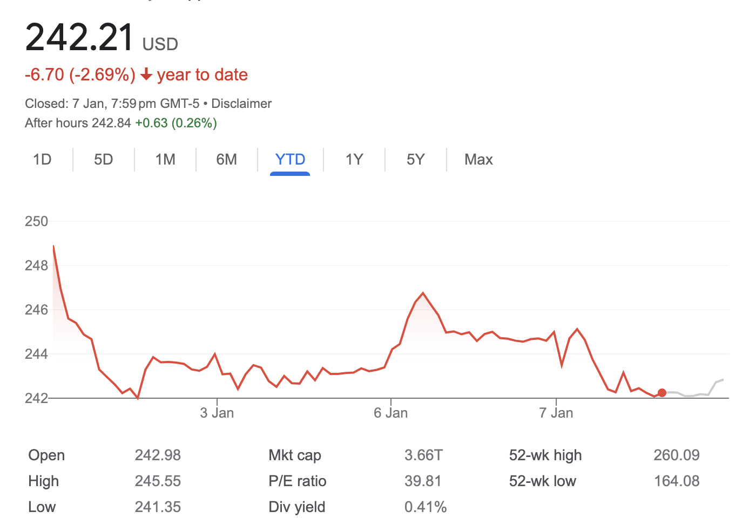Click the 6 Jan axis label
Viewport: 756px width, 532px height.
click(x=391, y=413)
